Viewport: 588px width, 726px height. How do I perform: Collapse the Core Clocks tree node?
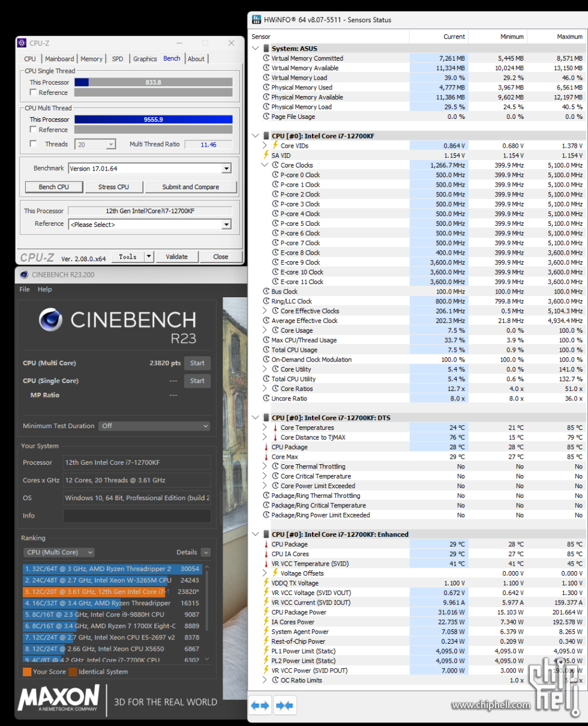(266, 165)
